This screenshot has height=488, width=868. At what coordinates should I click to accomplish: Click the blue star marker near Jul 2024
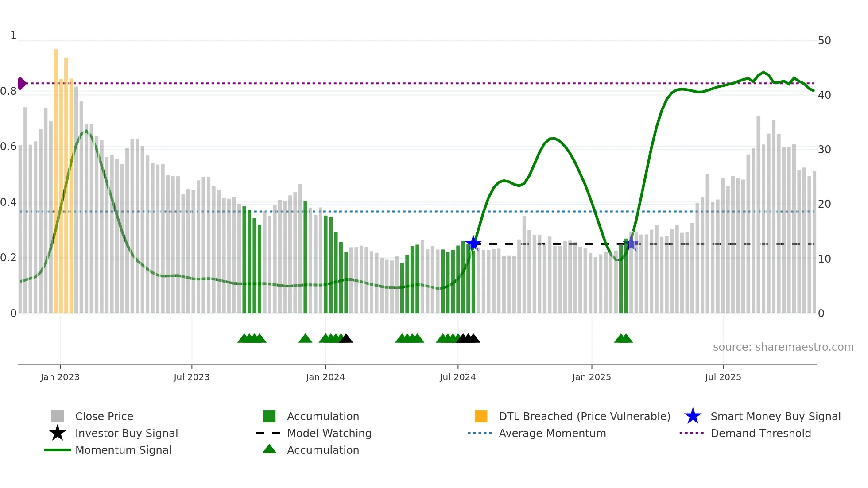pos(473,243)
